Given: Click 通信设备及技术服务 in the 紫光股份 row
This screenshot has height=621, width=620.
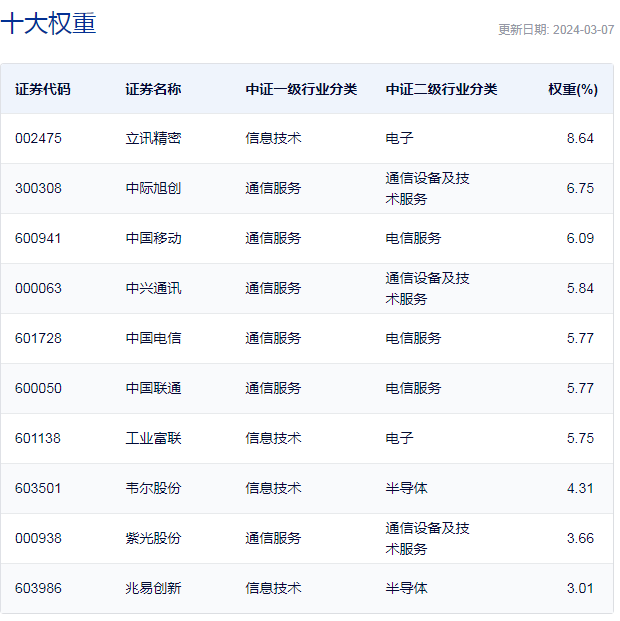Looking at the screenshot, I should [427, 538].
